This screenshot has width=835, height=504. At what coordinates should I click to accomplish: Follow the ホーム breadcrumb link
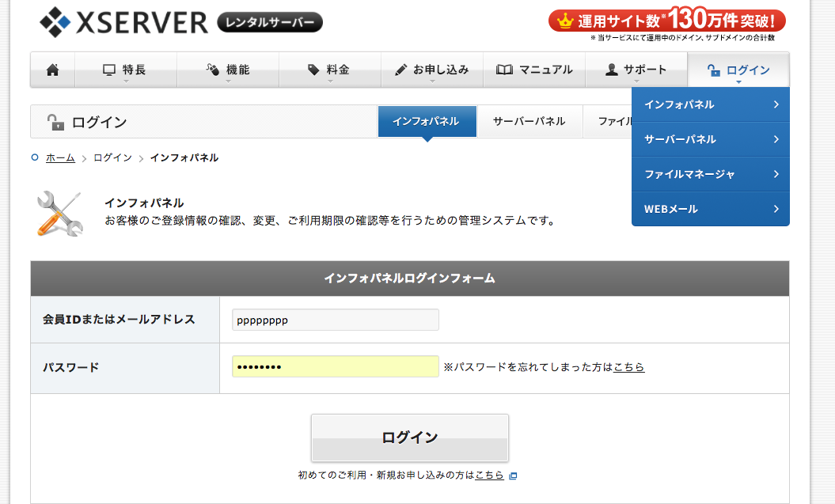coord(60,157)
